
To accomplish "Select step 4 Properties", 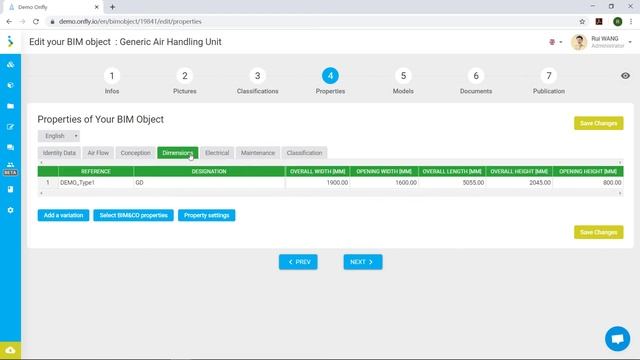I will tap(330, 81).
